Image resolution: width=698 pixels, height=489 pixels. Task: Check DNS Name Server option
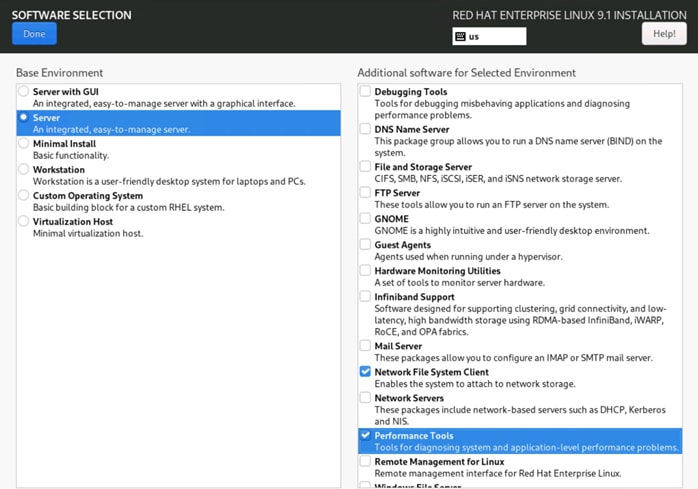(365, 129)
